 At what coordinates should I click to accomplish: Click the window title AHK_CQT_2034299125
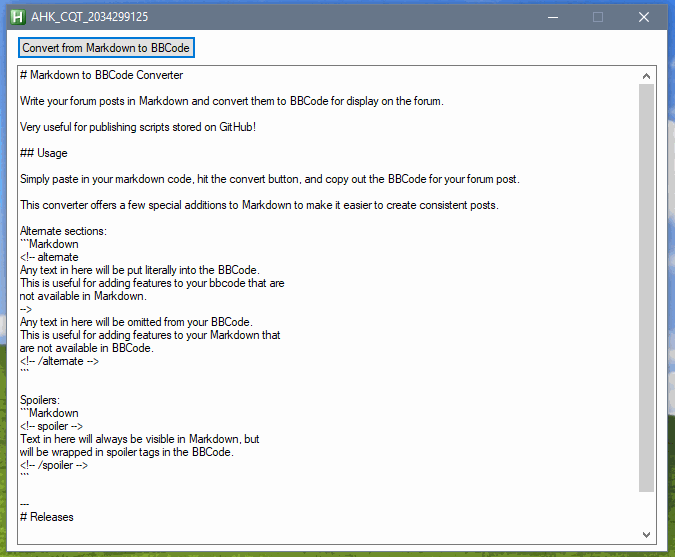pos(90,17)
